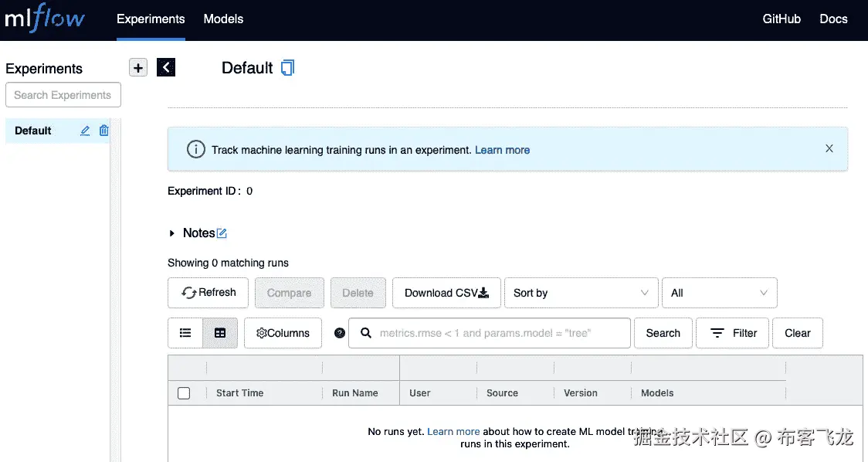Screen dimensions: 868x462
Task: Enable the Filter panel
Action: pos(732,333)
